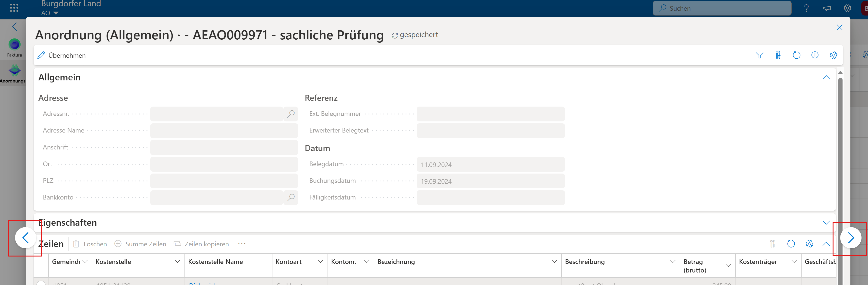The width and height of the screenshot is (868, 285).
Task: Go to previous record with left arrow
Action: point(26,238)
